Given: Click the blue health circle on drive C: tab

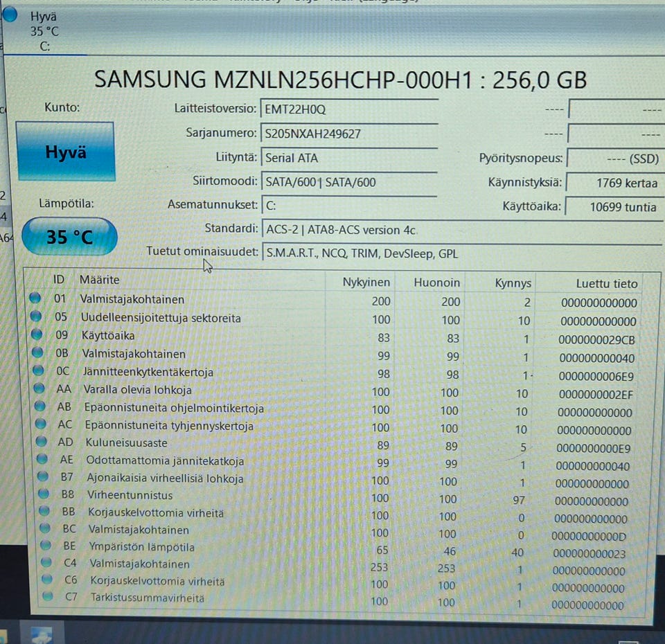Looking at the screenshot, I should click(x=9, y=14).
